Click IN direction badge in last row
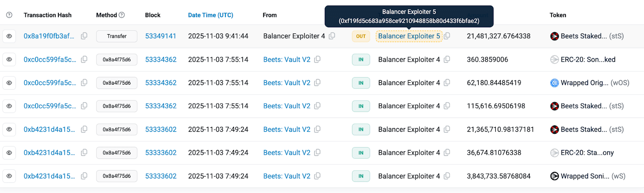 361,176
